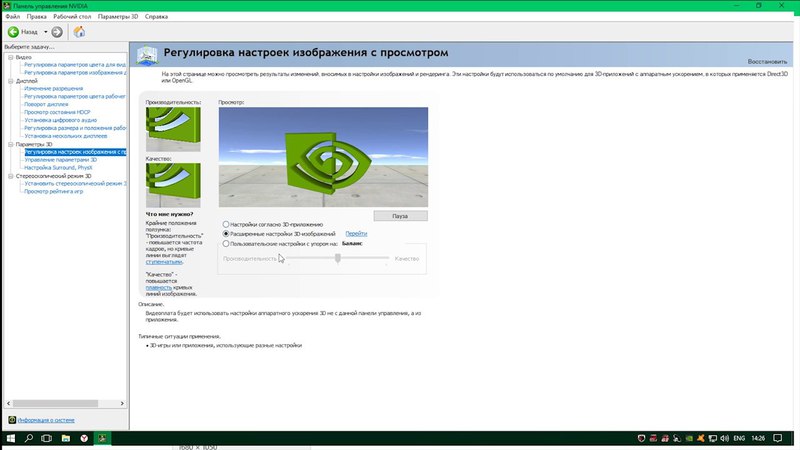Open the Файл menu

(12, 16)
